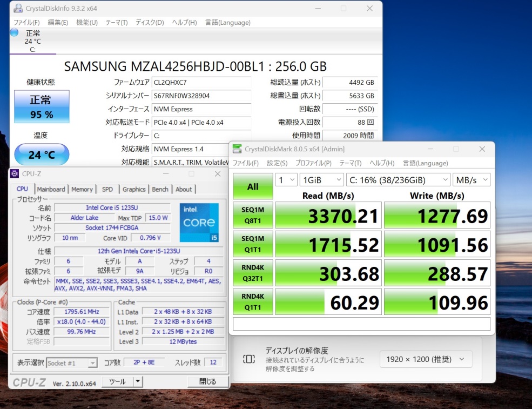Screen dimensions: 532x409
Task: Open 機能(U) menu in CrystalDiskInfo
Action: 87,22
